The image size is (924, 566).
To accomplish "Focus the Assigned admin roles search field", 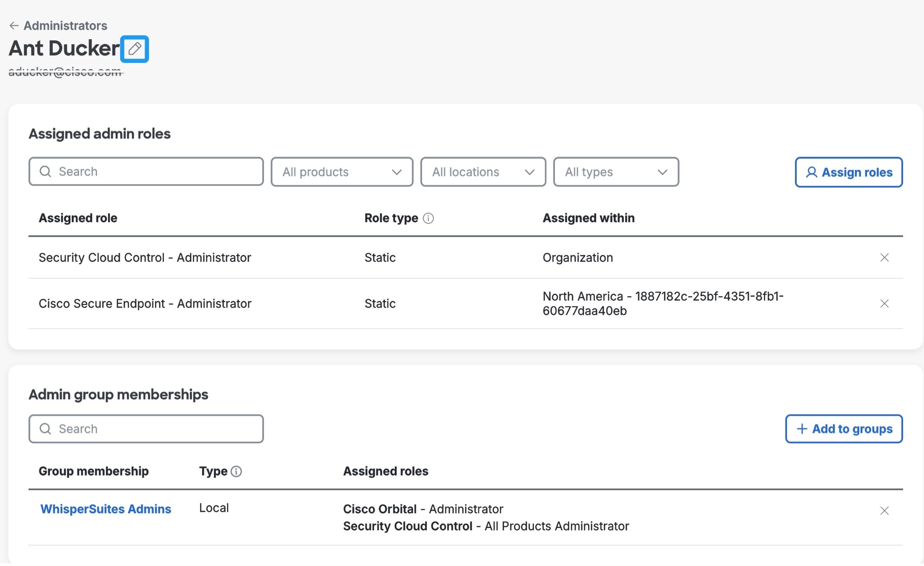I will tap(146, 172).
